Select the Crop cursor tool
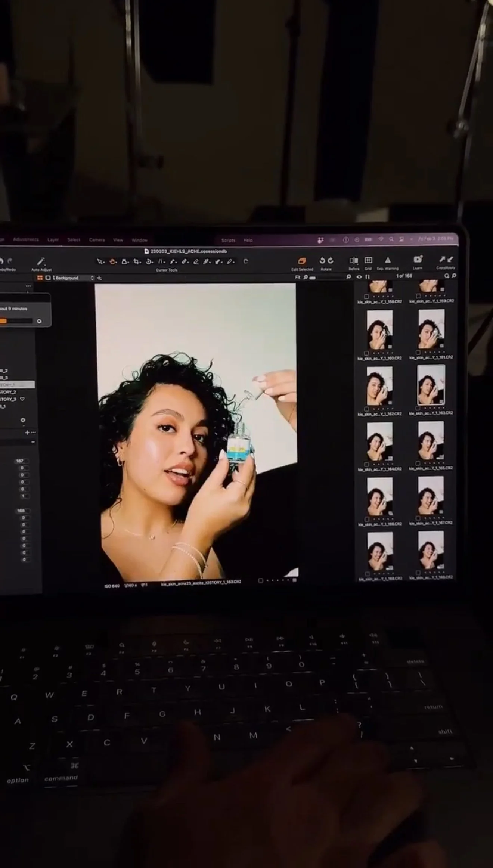Image resolution: width=493 pixels, height=868 pixels. pos(136,261)
